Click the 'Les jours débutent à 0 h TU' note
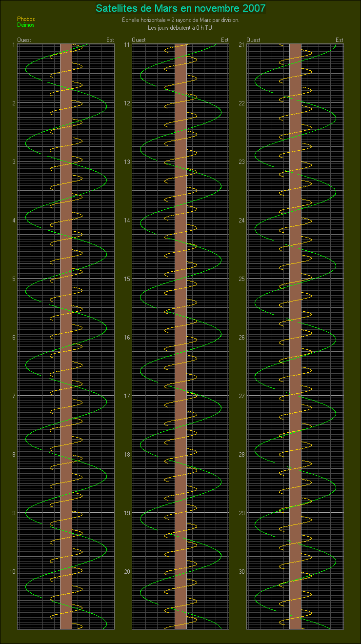 tap(180, 27)
